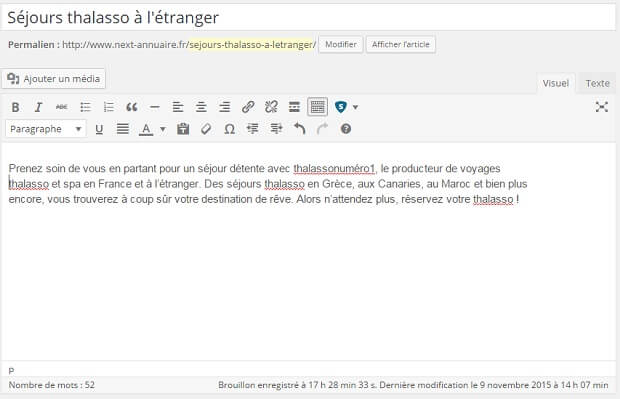The width and height of the screenshot is (620, 399).
Task: Clear formatting with the eraser icon
Action: (206, 129)
